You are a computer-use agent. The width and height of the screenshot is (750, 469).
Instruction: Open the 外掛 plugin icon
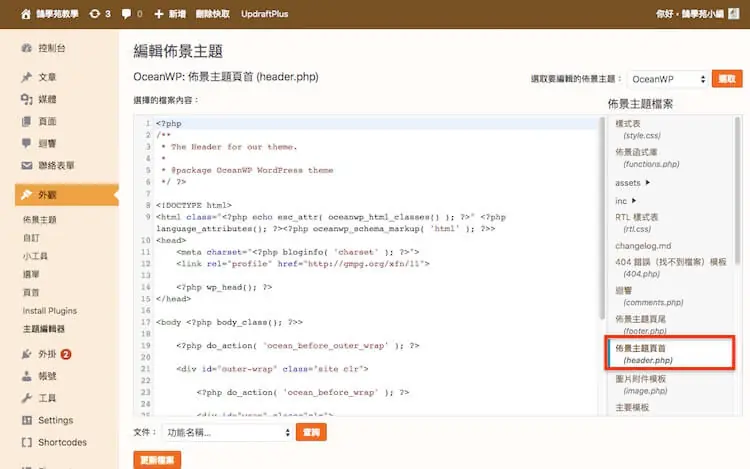point(27,354)
